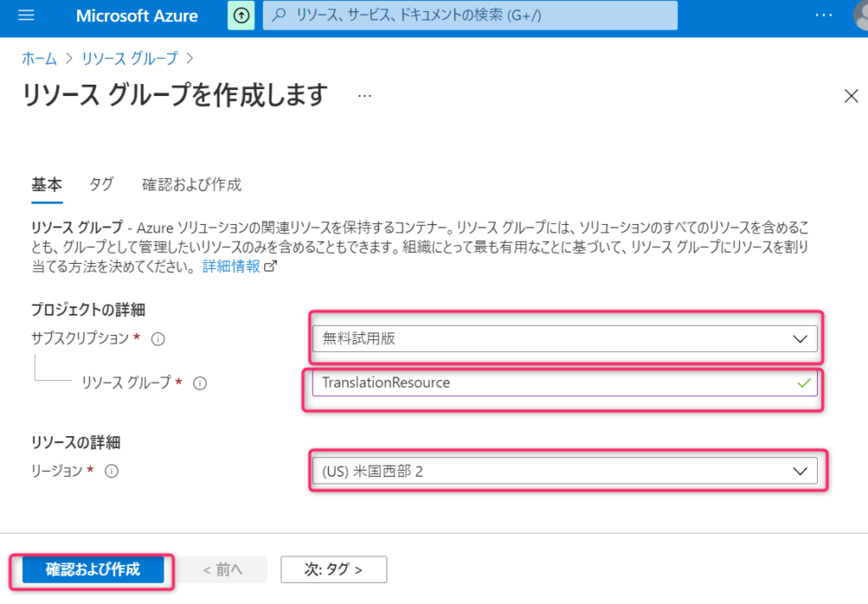The image size is (868, 604).
Task: Open the 詳細情報 link
Action: tap(231, 266)
